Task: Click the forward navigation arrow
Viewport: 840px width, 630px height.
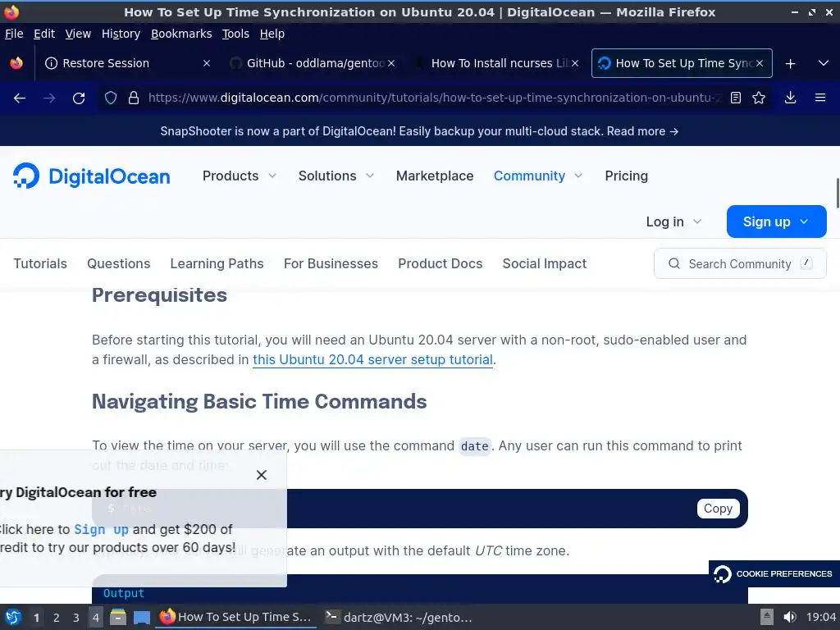Action: 49,98
